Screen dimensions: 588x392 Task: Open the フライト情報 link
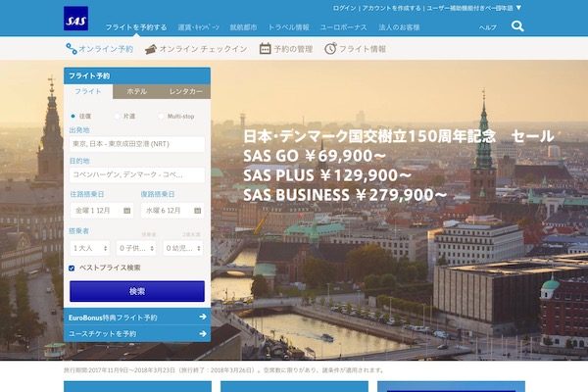click(363, 49)
